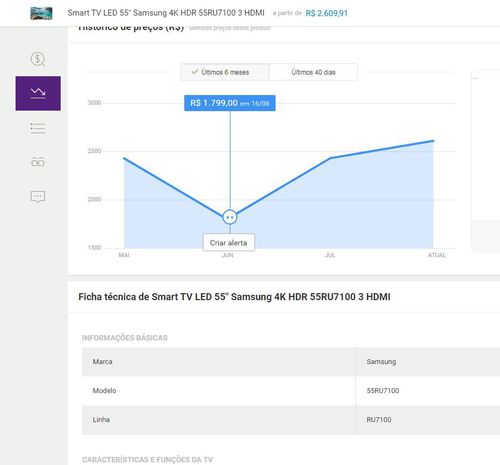Switch to Últimos 40 dias tab
Screen dimensions: 500x465
(x=313, y=72)
